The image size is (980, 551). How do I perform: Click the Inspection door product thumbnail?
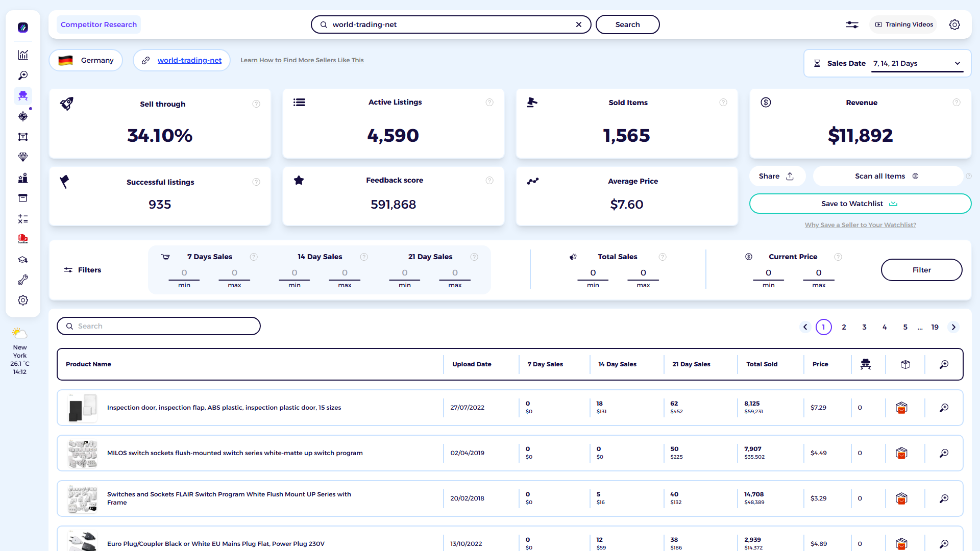coord(83,408)
